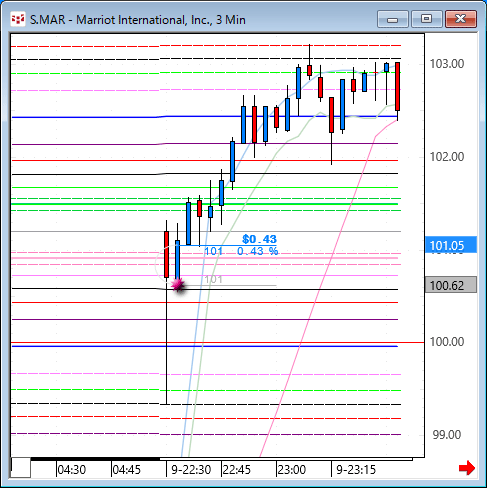This screenshot has height=488, width=487.
Task: Click the first red candlestick with long lower wick
Action: [166, 254]
